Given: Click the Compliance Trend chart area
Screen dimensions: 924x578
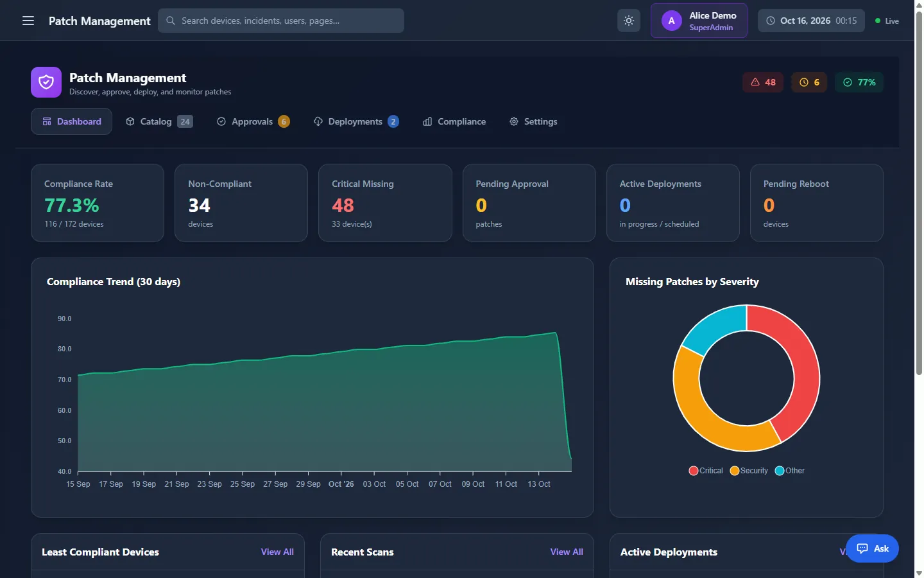Looking at the screenshot, I should click(x=324, y=401).
